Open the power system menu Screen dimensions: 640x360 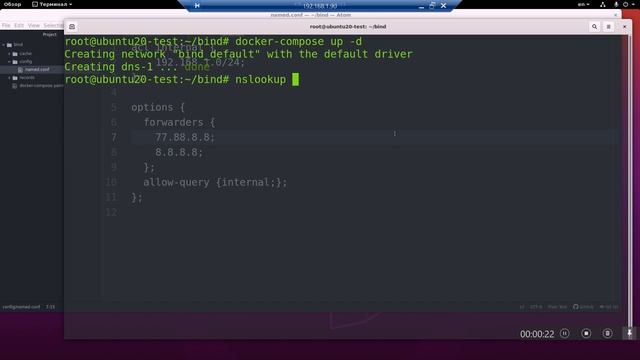628,4
